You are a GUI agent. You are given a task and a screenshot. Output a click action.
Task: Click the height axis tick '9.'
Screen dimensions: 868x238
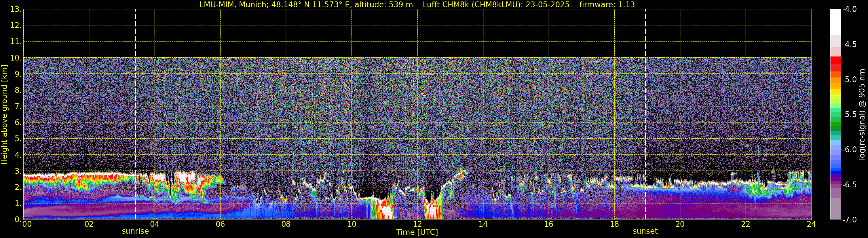click(18, 74)
